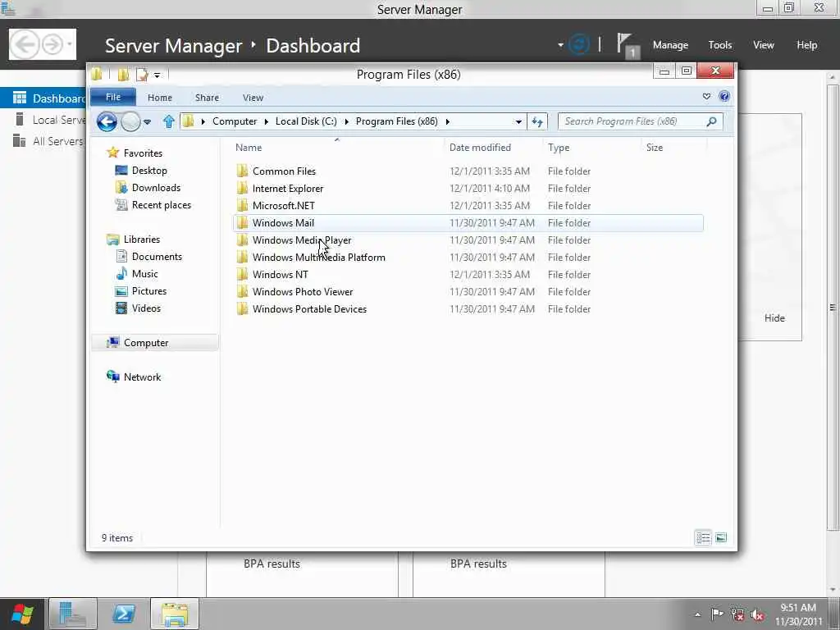Click Server Manager notifications flag
This screenshot has height=630, width=840.
point(627,46)
